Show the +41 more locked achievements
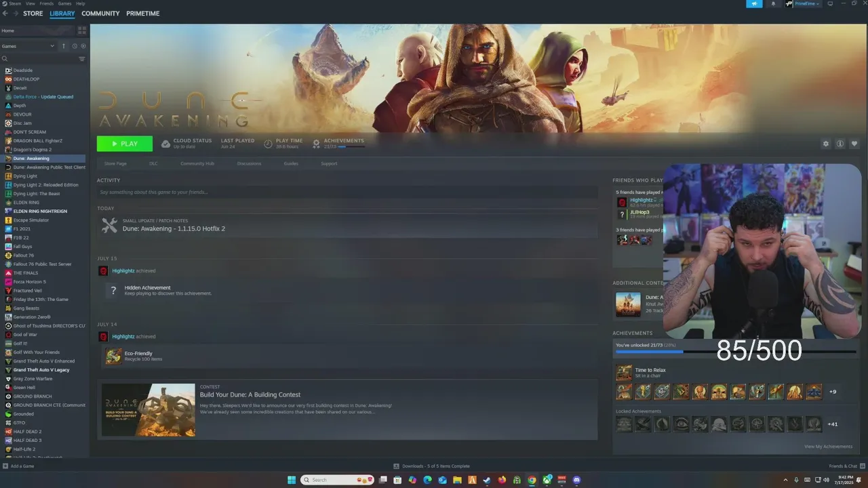Image resolution: width=868 pixels, height=488 pixels. pos(833,424)
